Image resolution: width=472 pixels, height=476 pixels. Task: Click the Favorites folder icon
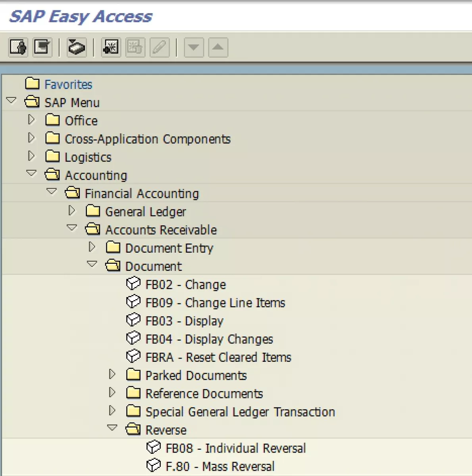pyautogui.click(x=32, y=84)
